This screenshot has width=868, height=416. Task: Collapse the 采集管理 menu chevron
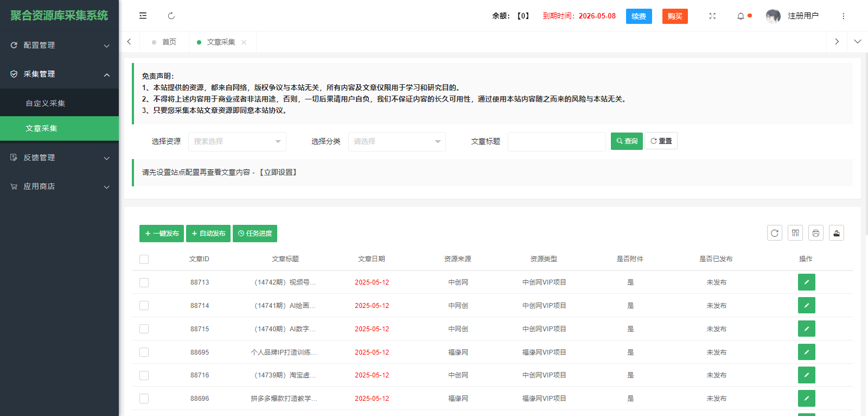107,74
